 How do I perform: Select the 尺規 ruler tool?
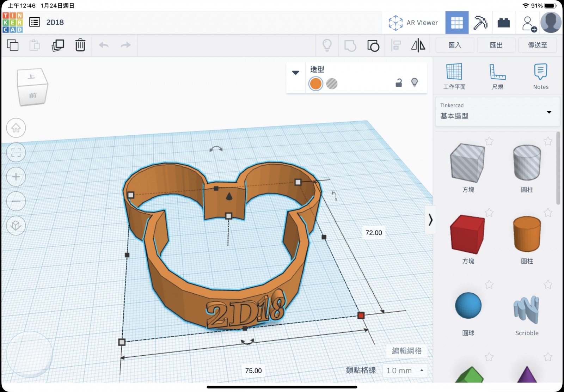497,76
